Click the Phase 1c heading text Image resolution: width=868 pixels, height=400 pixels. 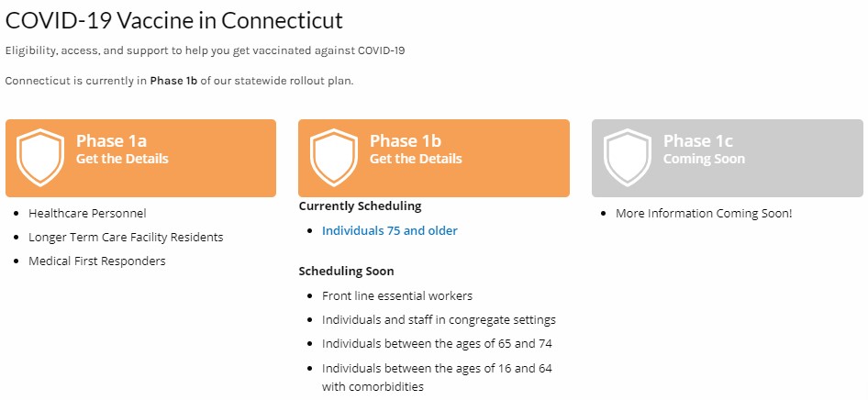pyautogui.click(x=697, y=141)
